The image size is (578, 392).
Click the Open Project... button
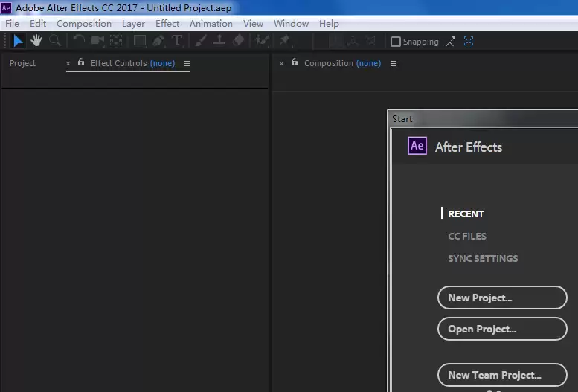(x=502, y=329)
